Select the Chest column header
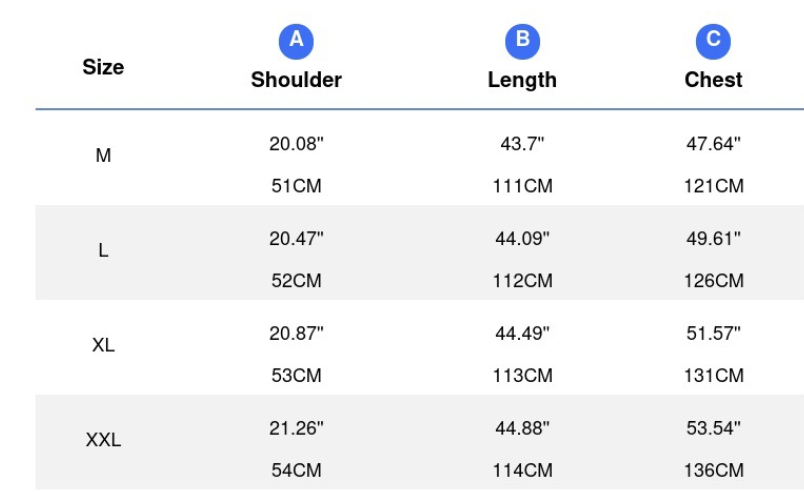804x492 pixels. point(713,80)
